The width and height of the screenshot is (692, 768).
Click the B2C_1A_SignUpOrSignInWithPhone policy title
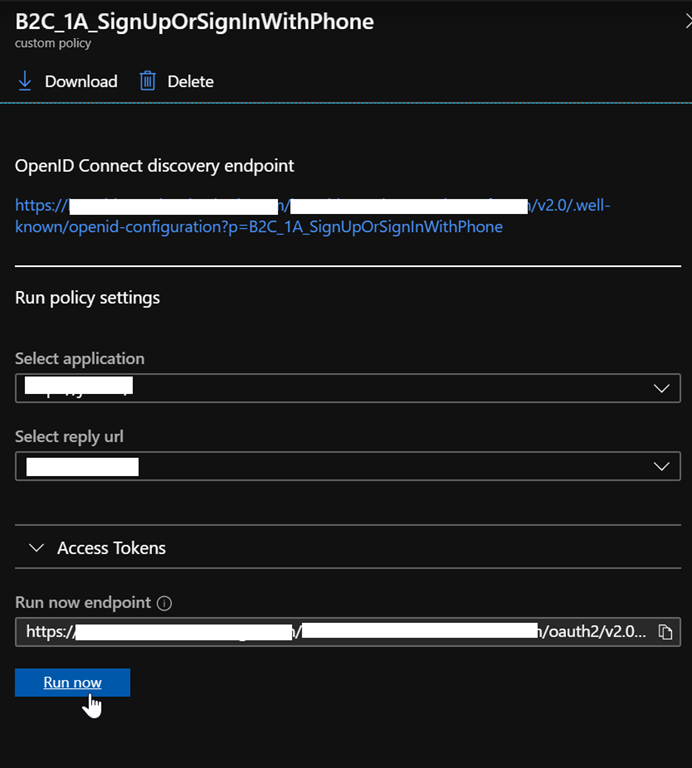click(194, 22)
